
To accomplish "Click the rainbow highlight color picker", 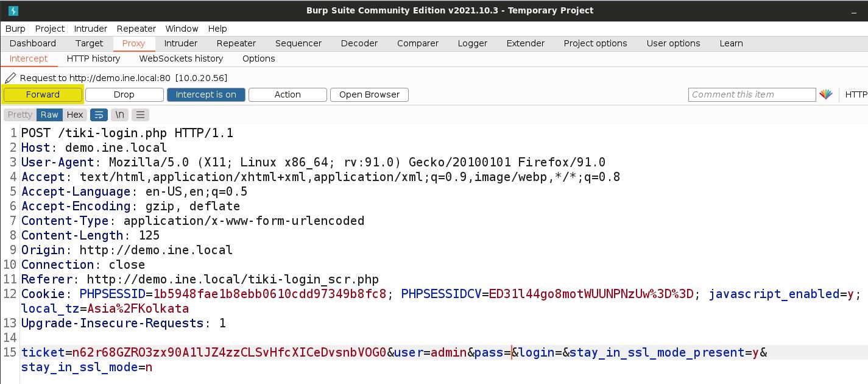I will [x=825, y=94].
